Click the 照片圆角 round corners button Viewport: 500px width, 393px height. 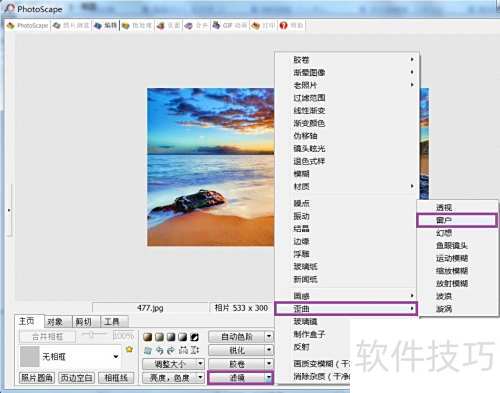click(x=37, y=378)
